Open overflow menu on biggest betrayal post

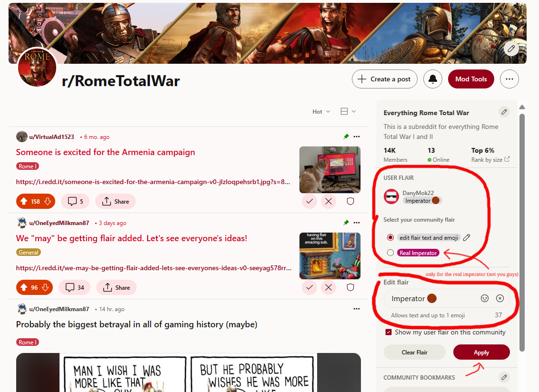(357, 309)
